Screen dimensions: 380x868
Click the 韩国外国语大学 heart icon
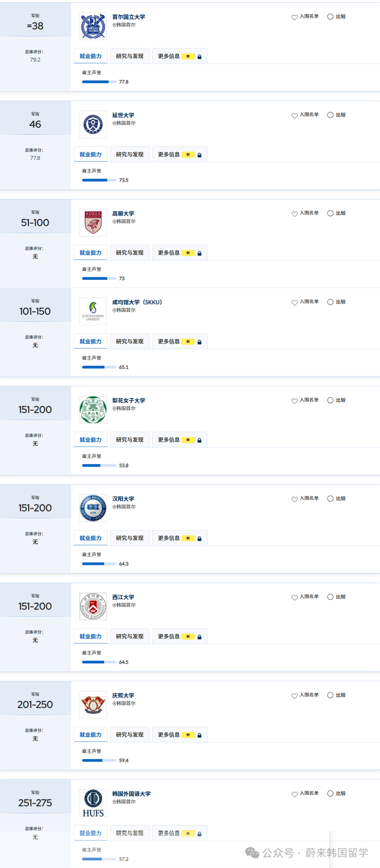294,794
